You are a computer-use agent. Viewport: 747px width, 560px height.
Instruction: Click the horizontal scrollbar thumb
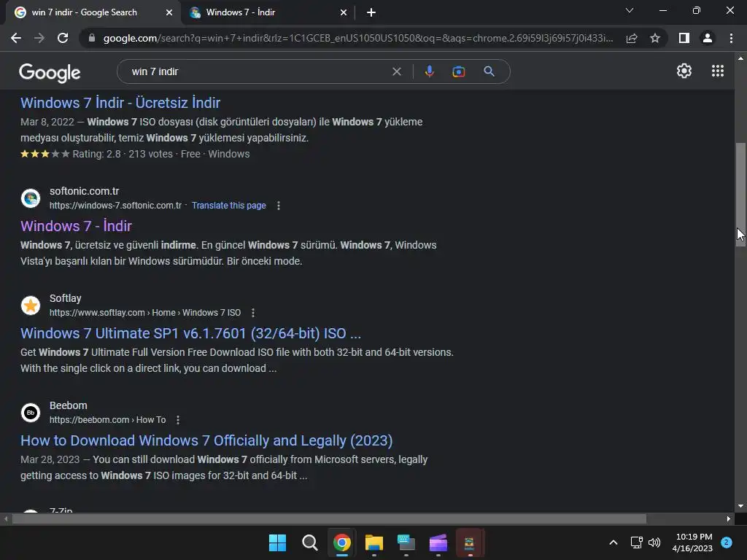[x=329, y=518]
